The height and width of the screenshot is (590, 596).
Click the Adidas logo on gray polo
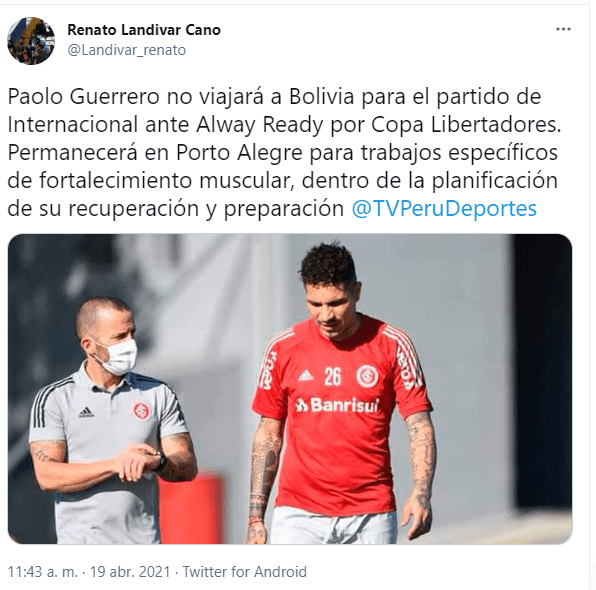coord(86,412)
